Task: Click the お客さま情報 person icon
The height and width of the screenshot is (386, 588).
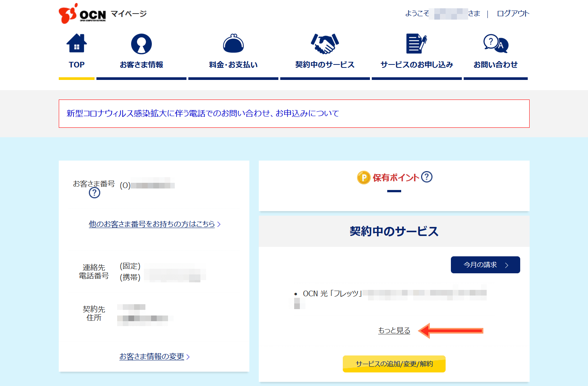Action: click(141, 44)
